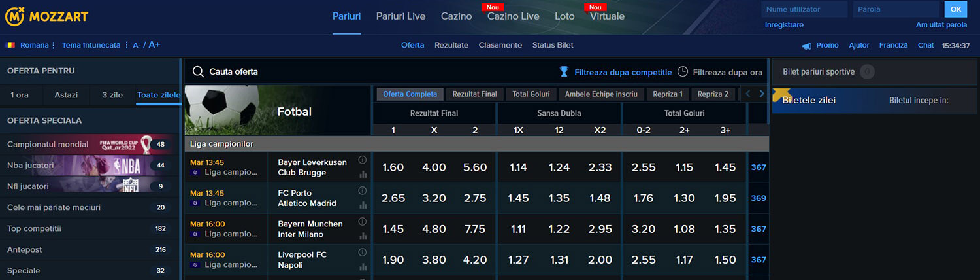Viewport: 980px width, 280px height.
Task: Click Am uitat parola link
Action: click(x=941, y=25)
